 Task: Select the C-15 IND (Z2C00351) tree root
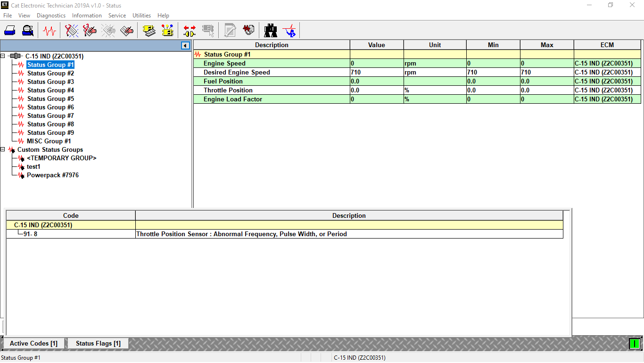[54, 56]
